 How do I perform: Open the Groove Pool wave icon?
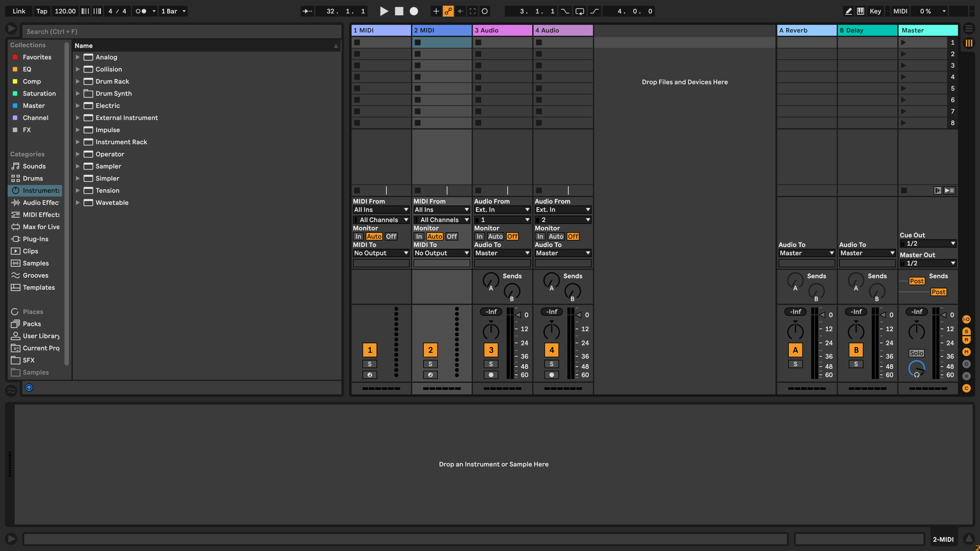11,390
